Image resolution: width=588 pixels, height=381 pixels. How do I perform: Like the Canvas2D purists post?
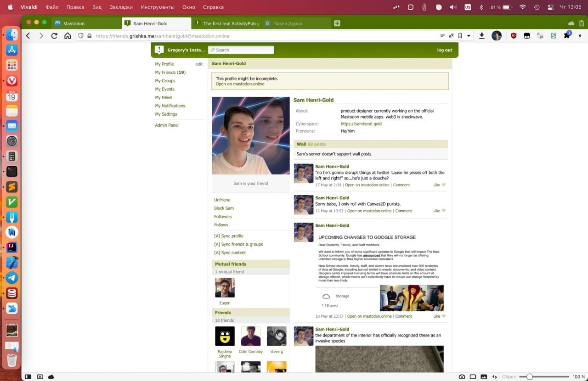[439, 211]
